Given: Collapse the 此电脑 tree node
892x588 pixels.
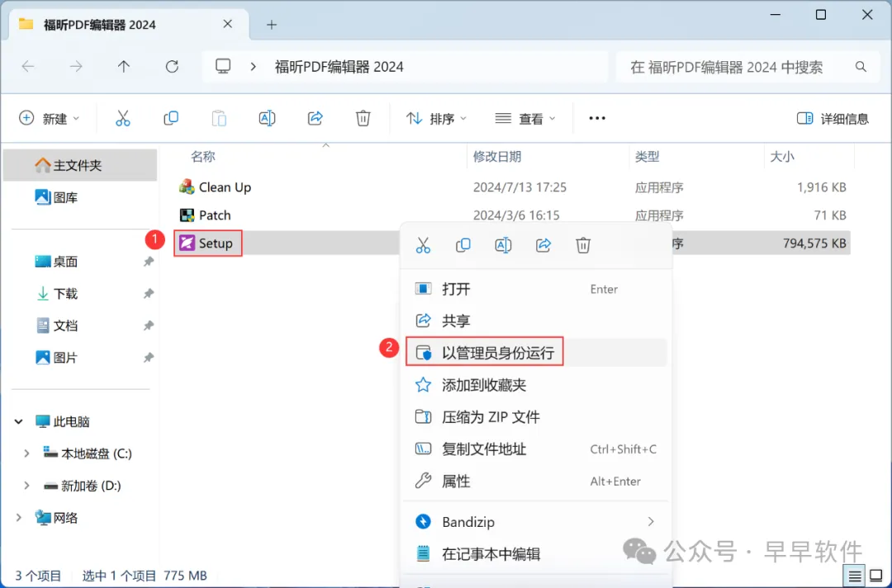Looking at the screenshot, I should tap(19, 421).
